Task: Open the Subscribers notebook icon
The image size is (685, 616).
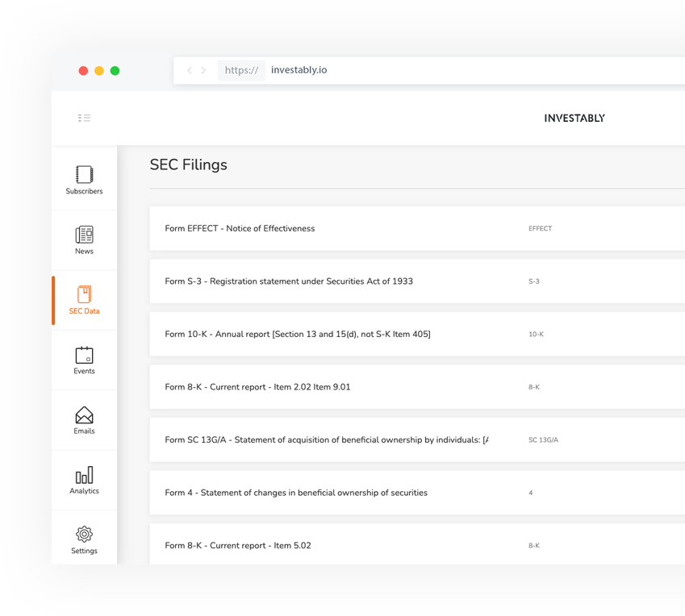Action: [84, 175]
